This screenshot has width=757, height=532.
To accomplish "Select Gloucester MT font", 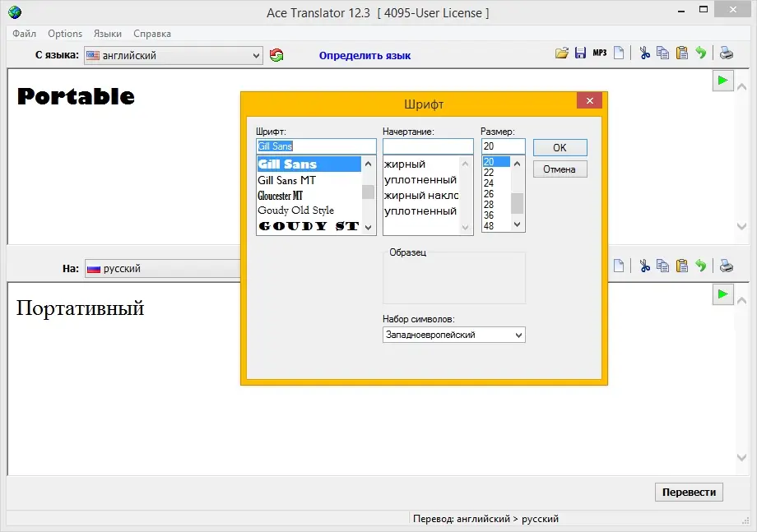I will click(x=309, y=196).
